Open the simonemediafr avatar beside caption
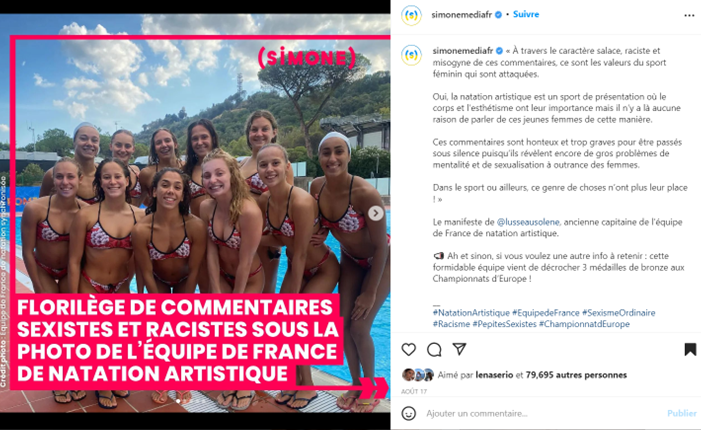Image resolution: width=701 pixels, height=430 pixels. point(411,55)
